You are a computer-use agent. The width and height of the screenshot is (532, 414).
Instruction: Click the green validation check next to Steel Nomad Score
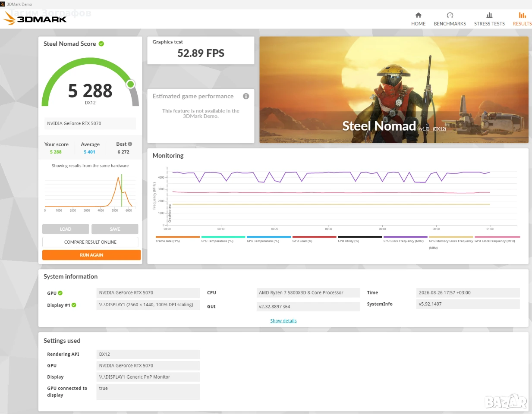[x=101, y=44]
